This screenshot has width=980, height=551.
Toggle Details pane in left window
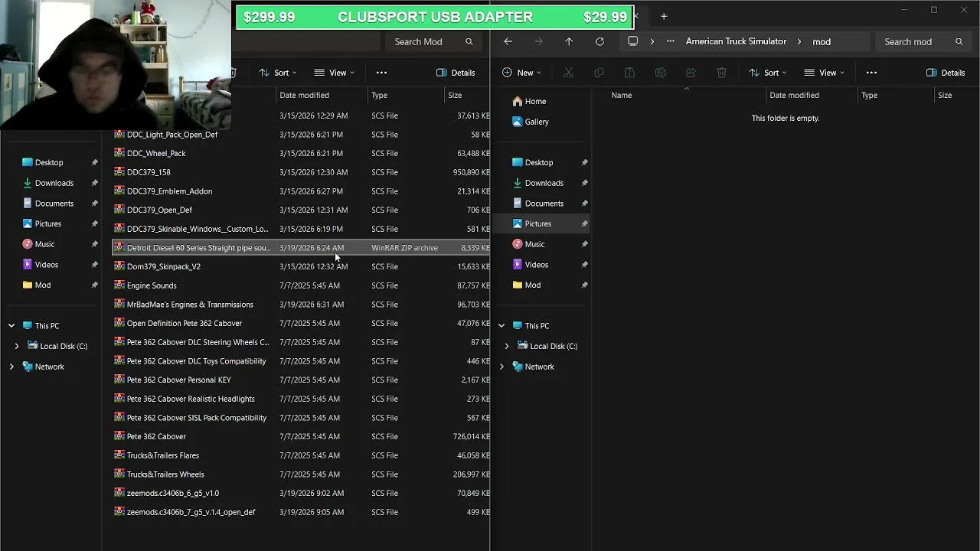point(456,73)
